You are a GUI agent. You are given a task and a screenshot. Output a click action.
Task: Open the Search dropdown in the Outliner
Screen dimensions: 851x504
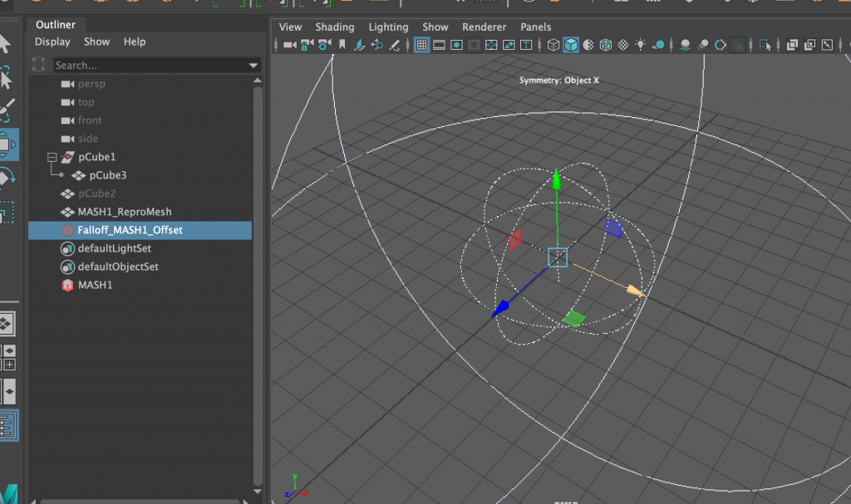[x=252, y=65]
